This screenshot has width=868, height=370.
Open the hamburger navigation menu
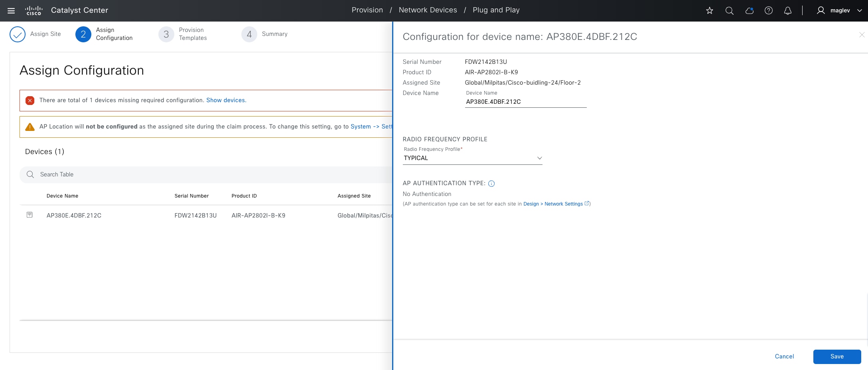11,11
